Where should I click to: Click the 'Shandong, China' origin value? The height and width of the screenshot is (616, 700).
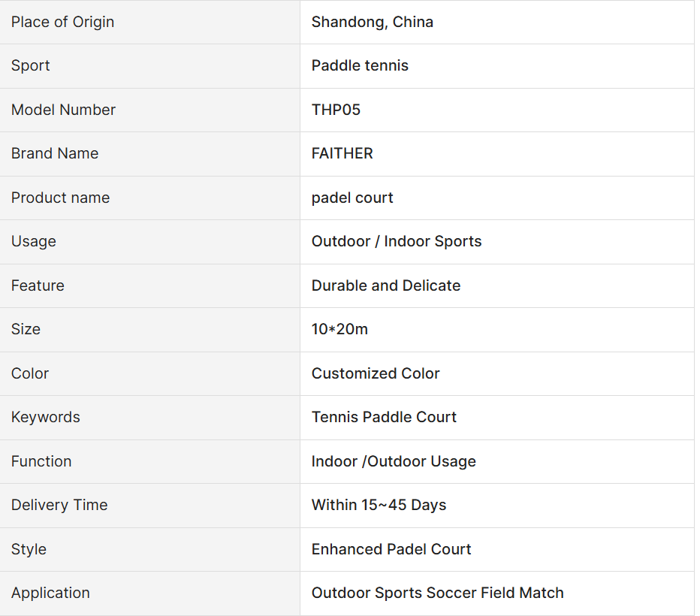click(372, 22)
